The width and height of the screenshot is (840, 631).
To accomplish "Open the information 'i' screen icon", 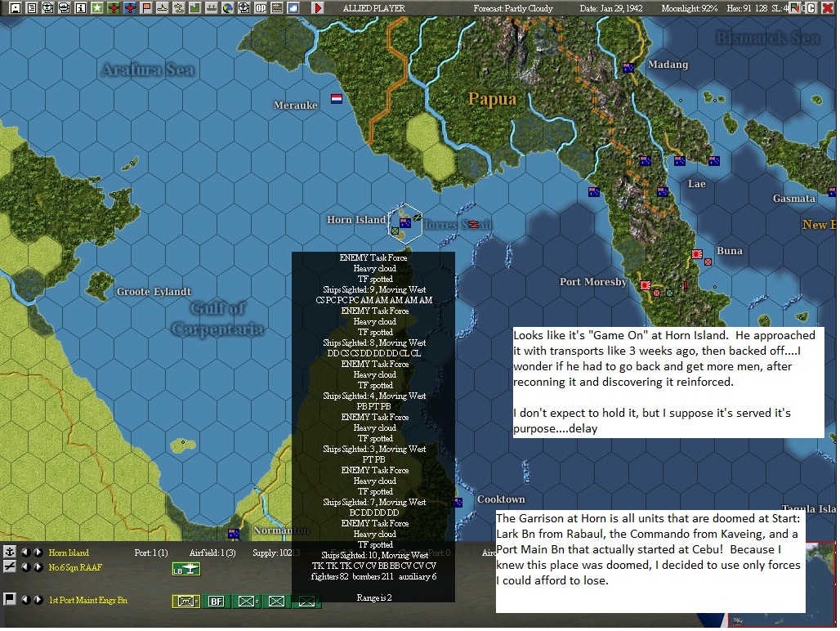I will point(80,7).
